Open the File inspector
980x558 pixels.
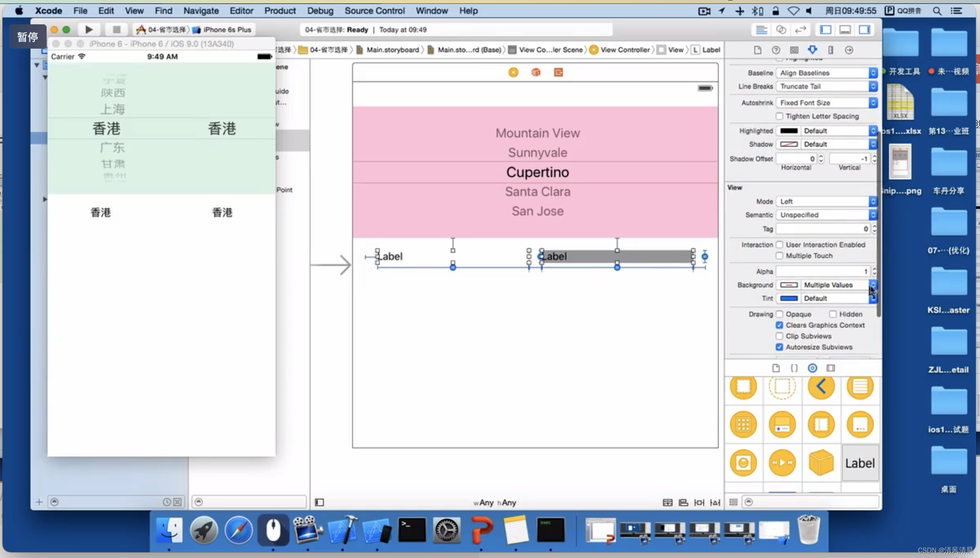[757, 50]
